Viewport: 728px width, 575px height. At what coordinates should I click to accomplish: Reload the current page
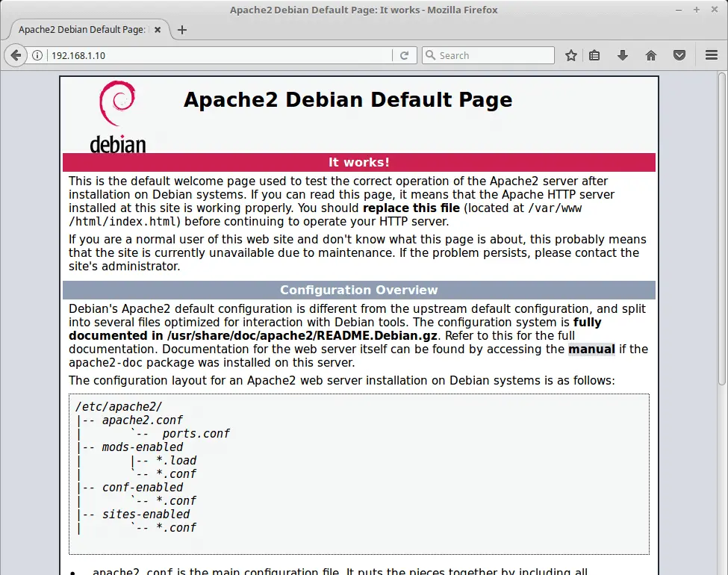tap(404, 55)
